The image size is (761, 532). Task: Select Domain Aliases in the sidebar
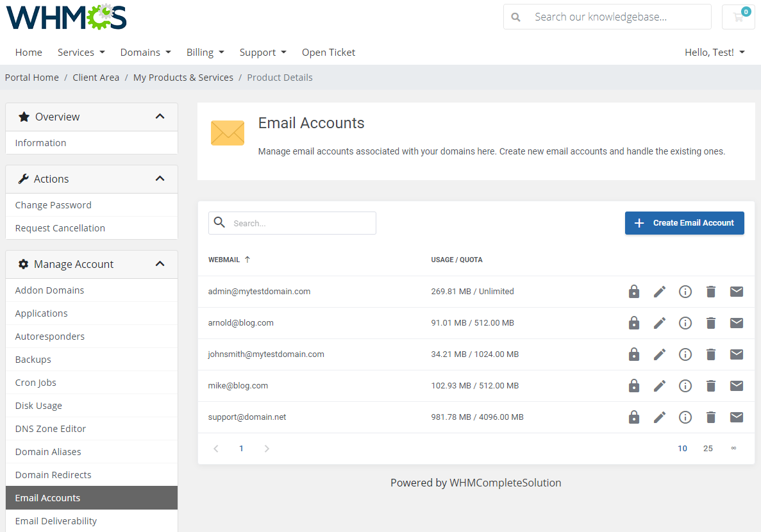click(47, 451)
